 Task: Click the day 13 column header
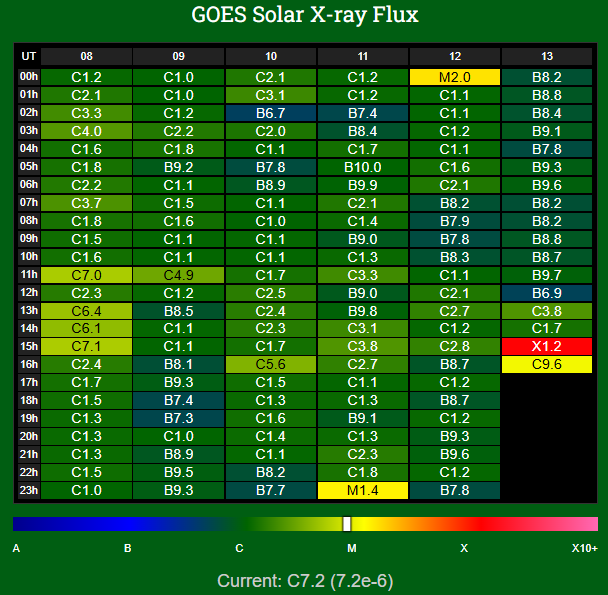pyautogui.click(x=547, y=56)
